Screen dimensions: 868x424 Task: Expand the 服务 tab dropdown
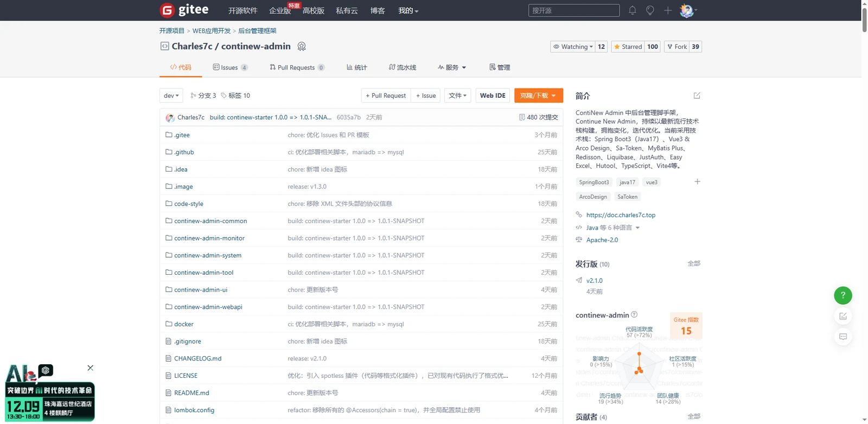(x=452, y=67)
